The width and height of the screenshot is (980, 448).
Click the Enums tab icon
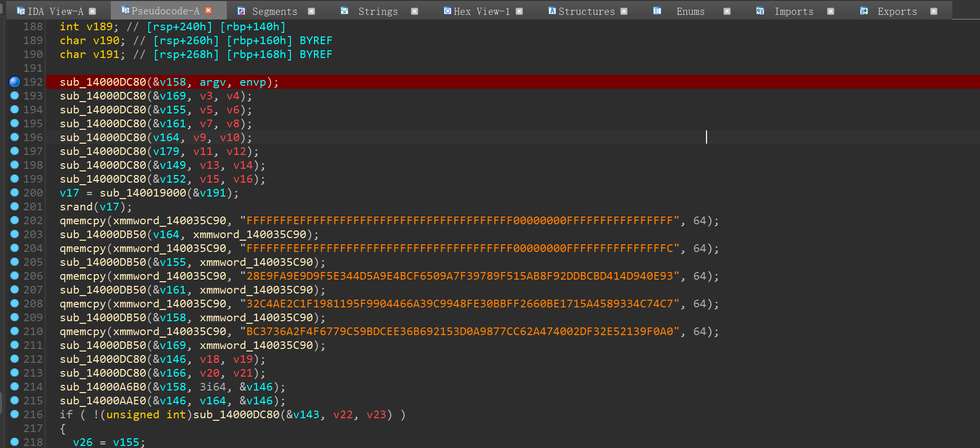[657, 11]
